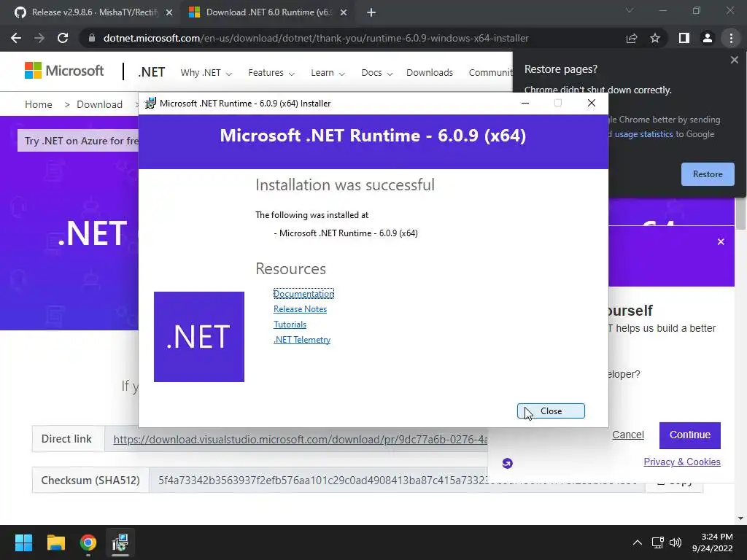Show hidden system tray icons
Image resolution: width=747 pixels, height=560 pixels.
pyautogui.click(x=637, y=542)
